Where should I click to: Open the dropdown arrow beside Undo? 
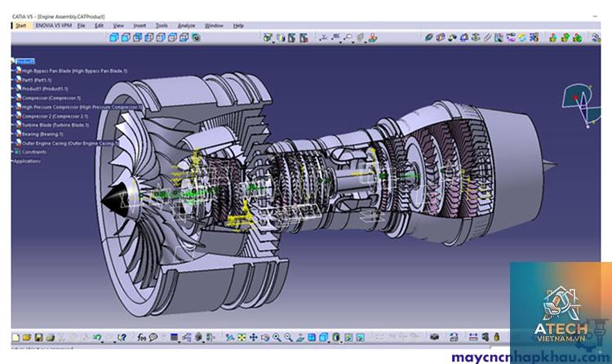[x=102, y=342]
